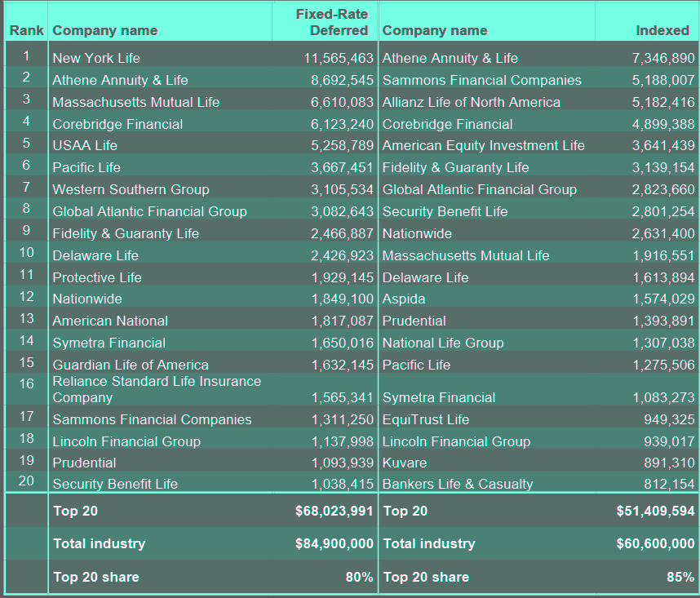This screenshot has height=598, width=700.
Task: Select Massachusetts Mutual Life at rank 3
Action: tap(135, 102)
